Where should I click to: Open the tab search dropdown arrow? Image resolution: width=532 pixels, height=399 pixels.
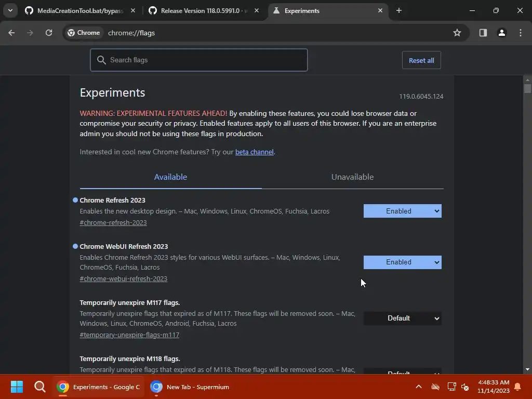10,10
